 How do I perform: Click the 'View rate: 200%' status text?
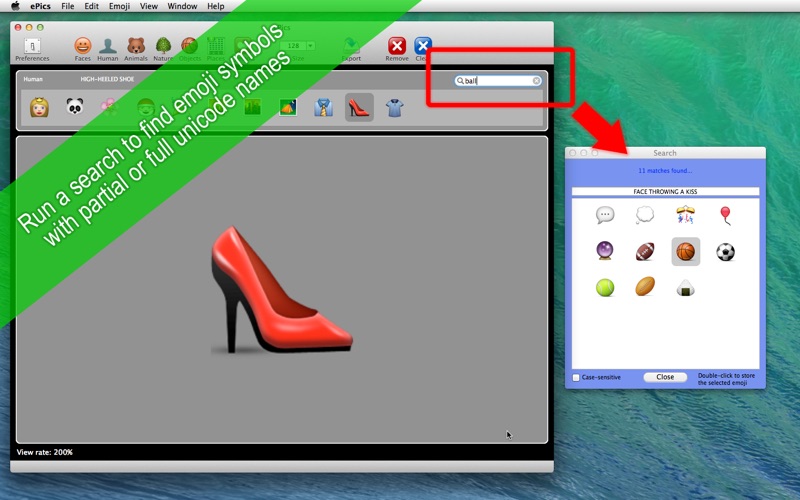click(45, 452)
